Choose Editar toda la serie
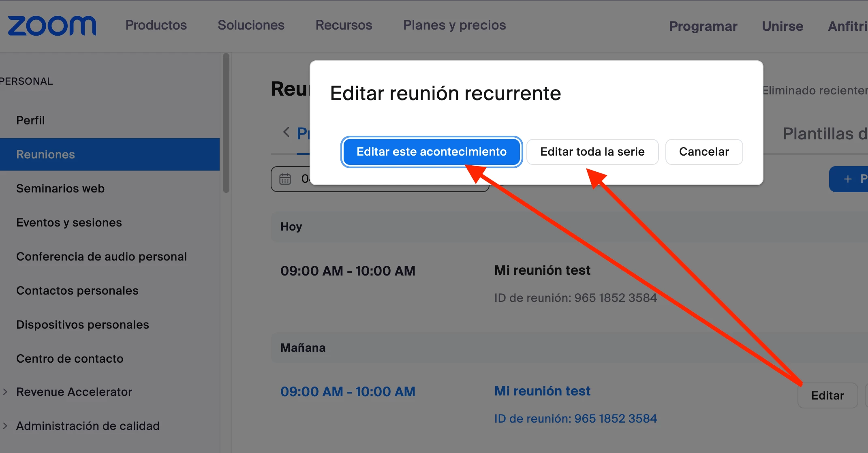 pos(592,152)
